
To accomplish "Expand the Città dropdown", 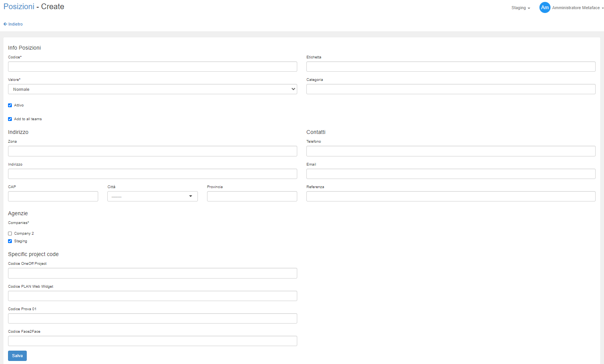I will tap(152, 196).
